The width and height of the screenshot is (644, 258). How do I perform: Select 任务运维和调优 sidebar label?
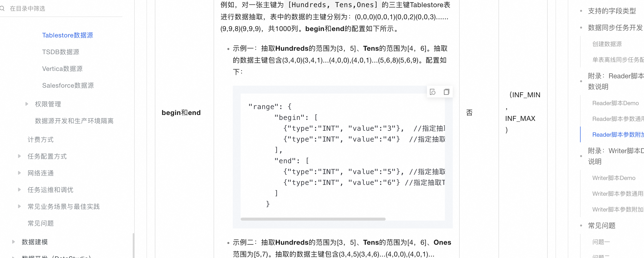point(50,190)
